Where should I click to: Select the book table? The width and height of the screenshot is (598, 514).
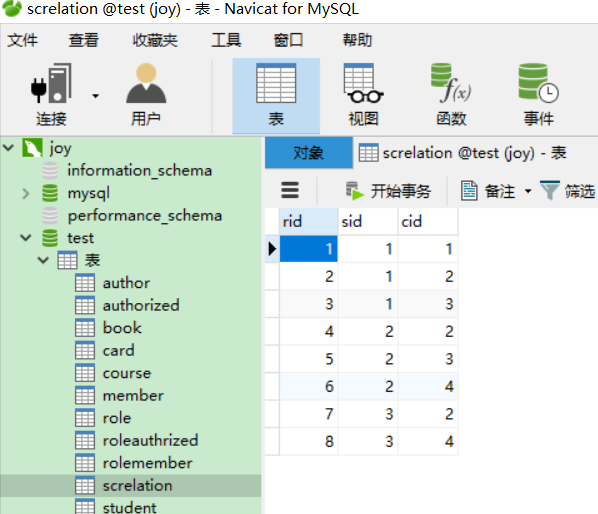point(122,328)
